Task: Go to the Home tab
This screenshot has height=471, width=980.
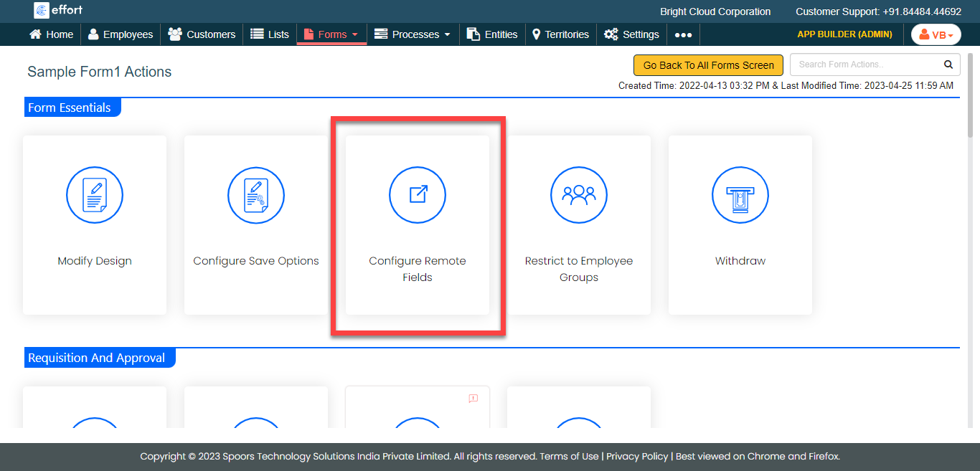Action: (51, 34)
